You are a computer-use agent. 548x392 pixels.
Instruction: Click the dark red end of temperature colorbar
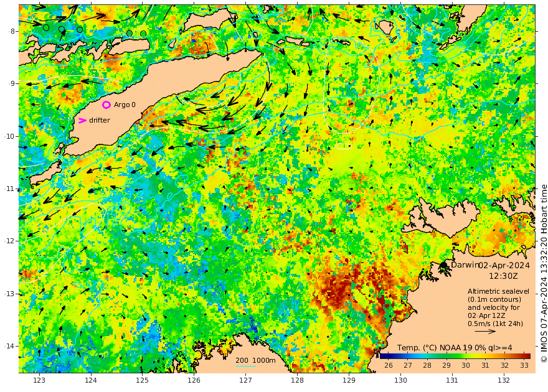527,356
